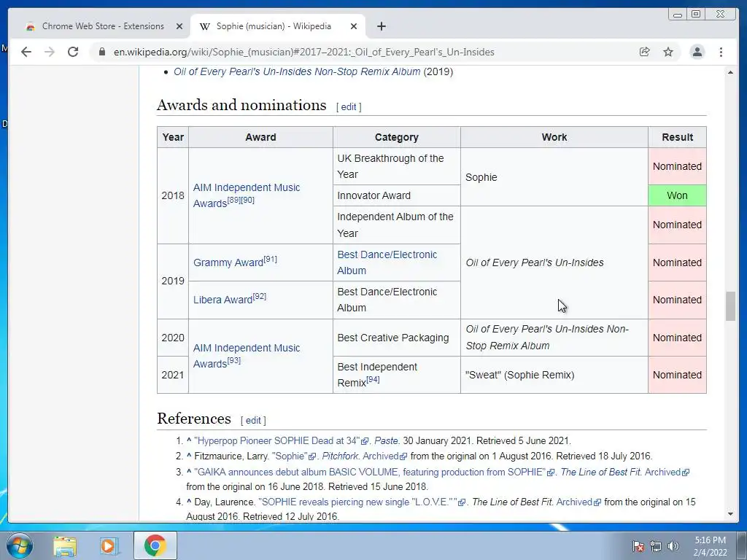
Task: Click the UK Breakthrough of the Year cell
Action: [396, 166]
